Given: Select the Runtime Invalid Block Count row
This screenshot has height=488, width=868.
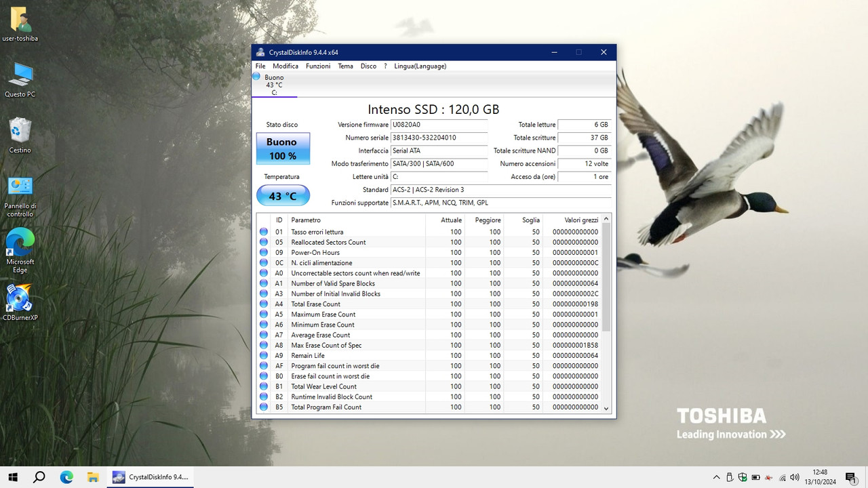Looking at the screenshot, I should point(429,396).
